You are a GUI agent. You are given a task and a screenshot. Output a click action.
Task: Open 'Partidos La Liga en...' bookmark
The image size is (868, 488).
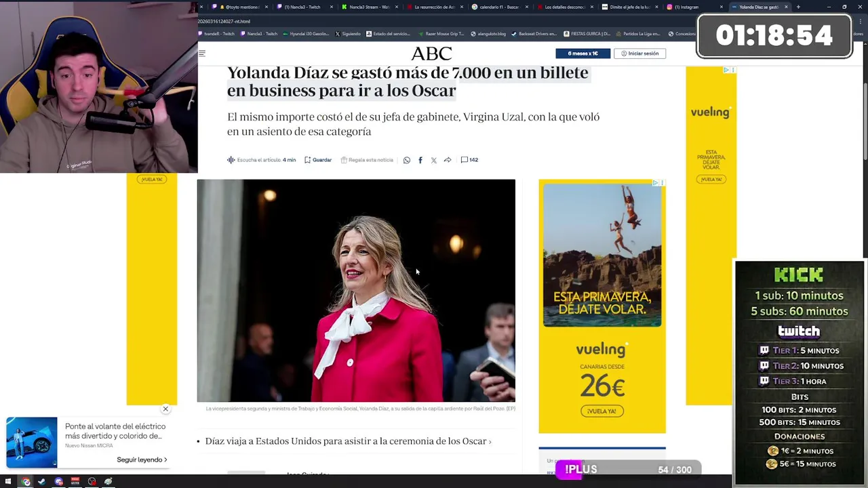(639, 34)
